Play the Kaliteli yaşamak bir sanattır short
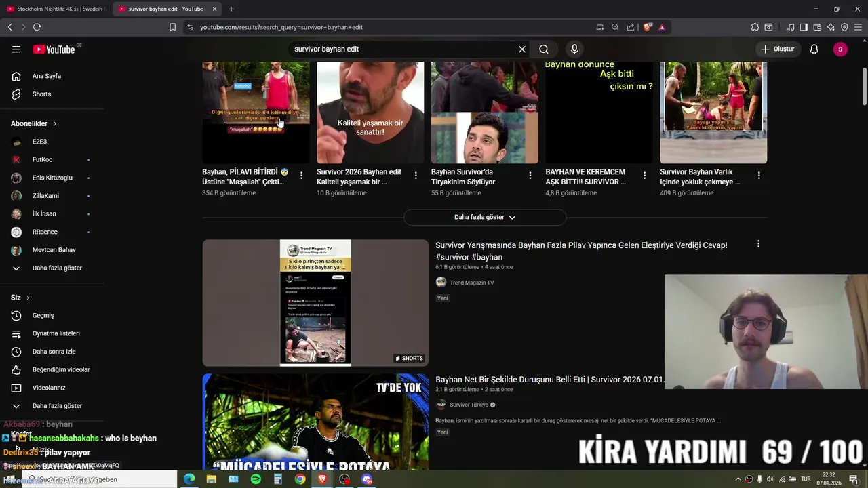Viewport: 868px width, 488px height. point(370,113)
